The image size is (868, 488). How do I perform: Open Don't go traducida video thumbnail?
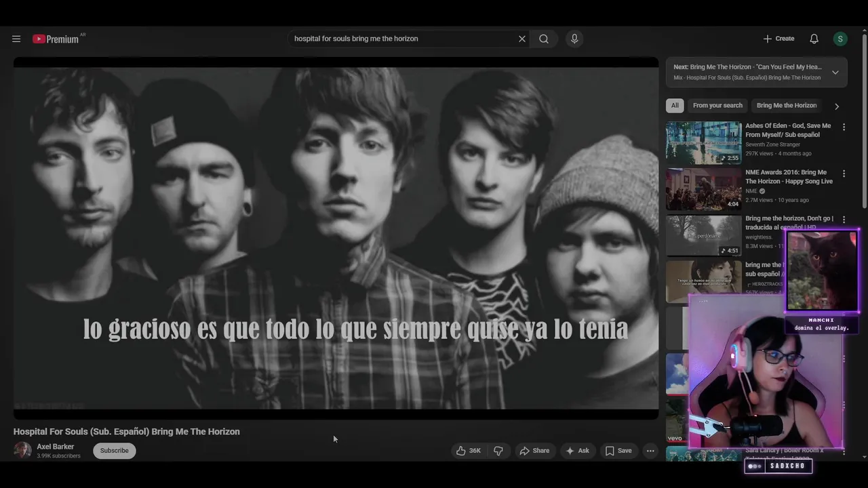point(704,236)
